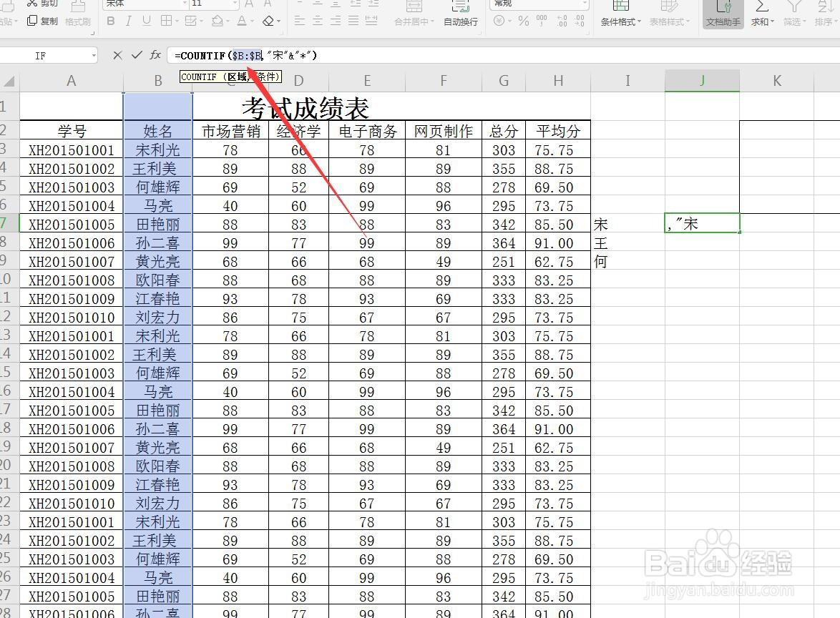Click the confirm checkmark in formula bar

pyautogui.click(x=135, y=55)
